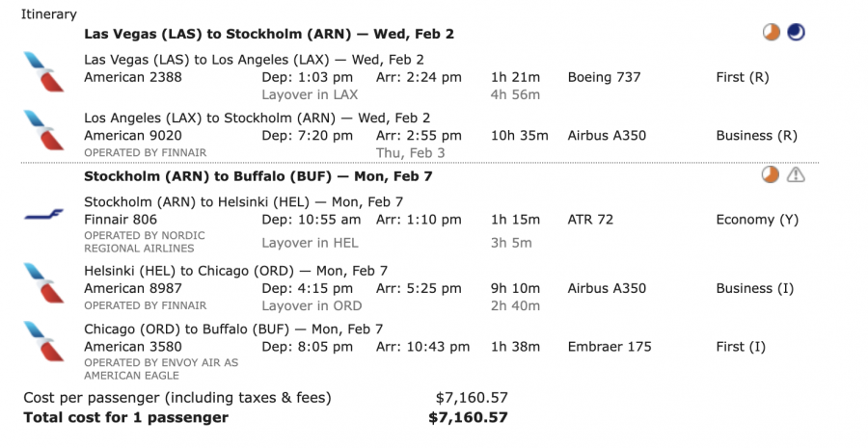Click the blue overnight moon icon
The height and width of the screenshot is (448, 868).
796,33
